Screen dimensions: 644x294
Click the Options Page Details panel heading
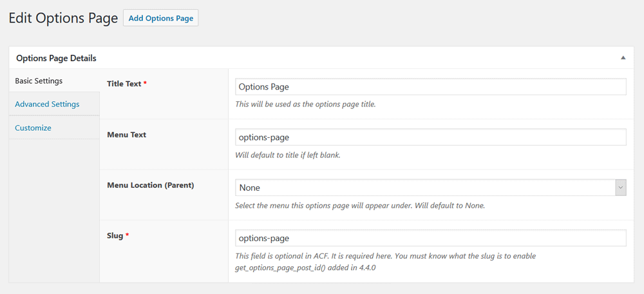tap(56, 58)
